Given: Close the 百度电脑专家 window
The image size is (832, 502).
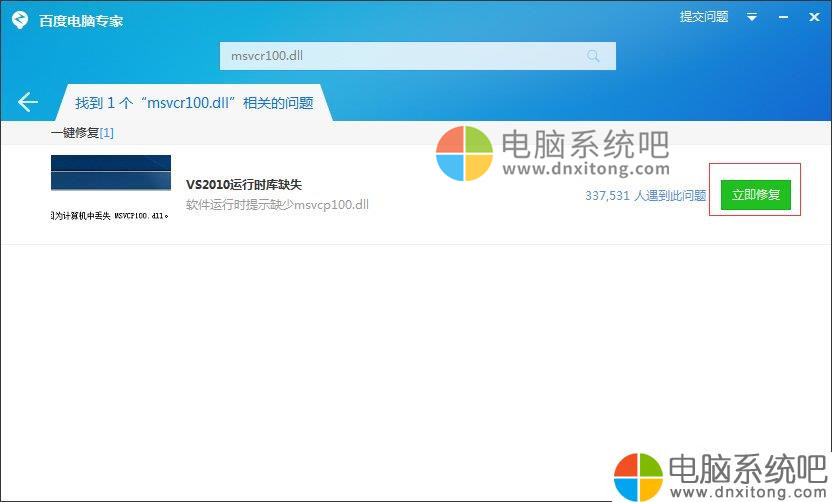Looking at the screenshot, I should click(814, 17).
